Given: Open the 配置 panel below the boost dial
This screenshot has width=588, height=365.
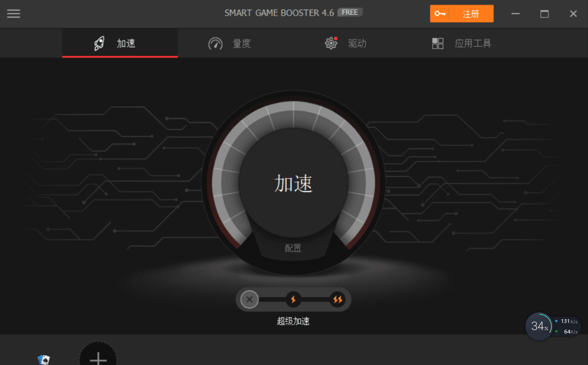Looking at the screenshot, I should tap(293, 248).
